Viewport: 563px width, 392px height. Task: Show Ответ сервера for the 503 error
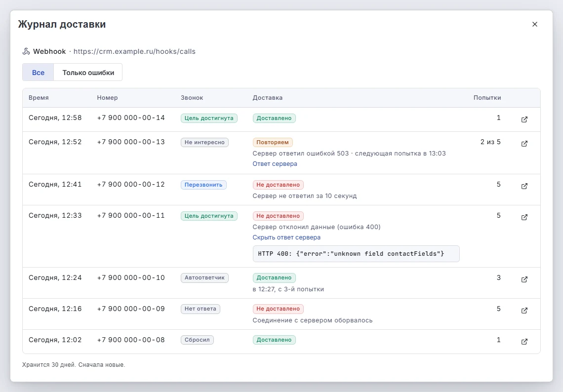point(275,164)
